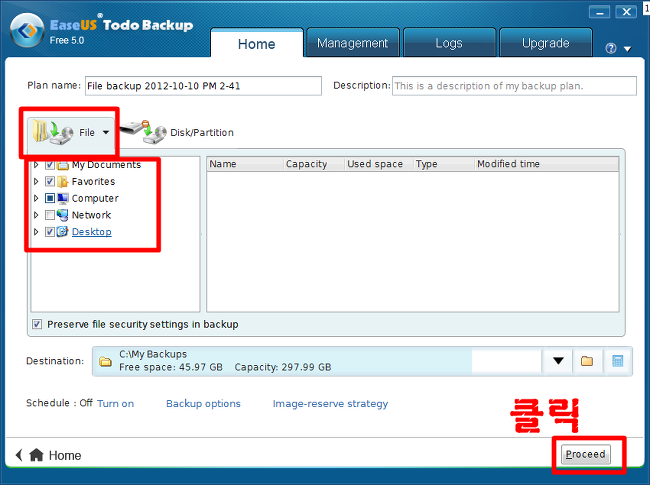Screen dimensions: 650x485
Task: Expand the Network tree node
Action: (x=36, y=215)
